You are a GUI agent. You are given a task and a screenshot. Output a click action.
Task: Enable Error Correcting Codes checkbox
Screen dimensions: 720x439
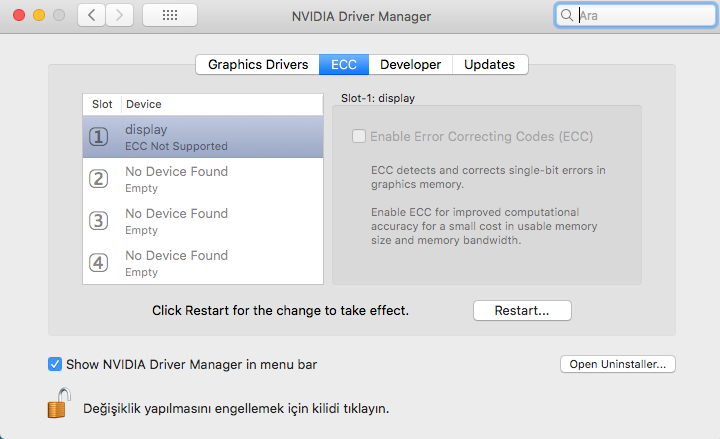(x=359, y=136)
